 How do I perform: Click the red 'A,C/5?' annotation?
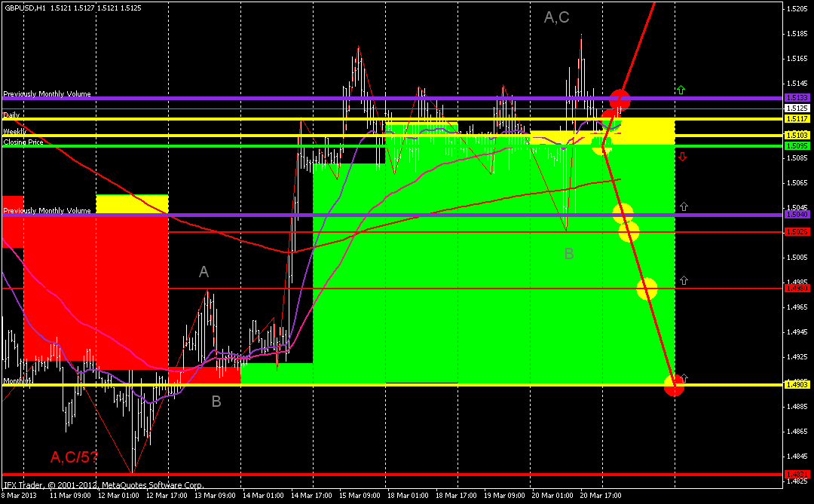coord(74,457)
